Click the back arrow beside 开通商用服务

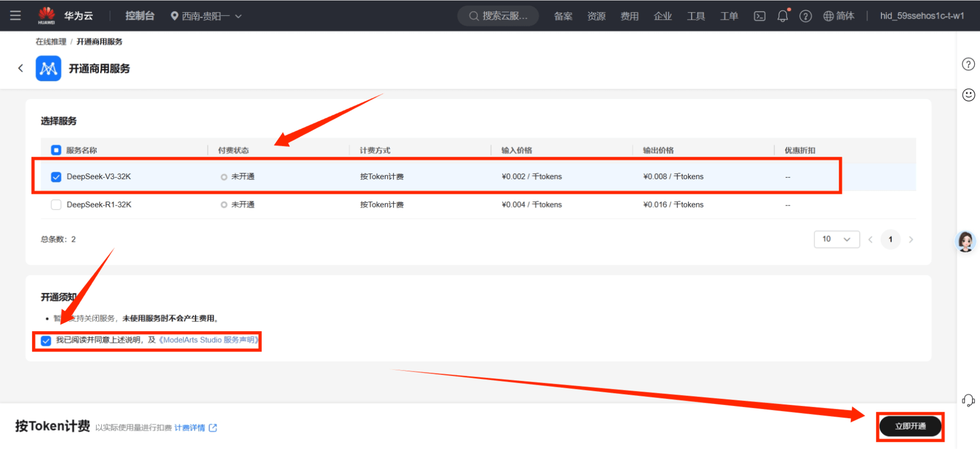tap(21, 68)
